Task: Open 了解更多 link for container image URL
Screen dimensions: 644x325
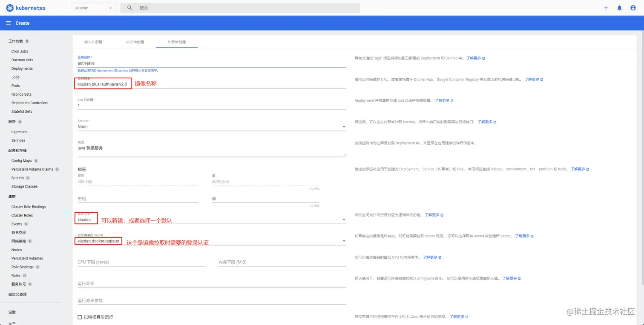Action: click(x=534, y=80)
